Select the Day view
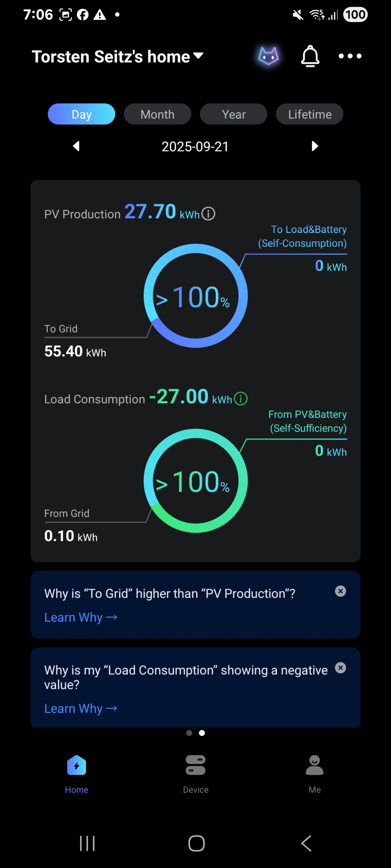Image resolution: width=391 pixels, height=868 pixels. pos(81,114)
